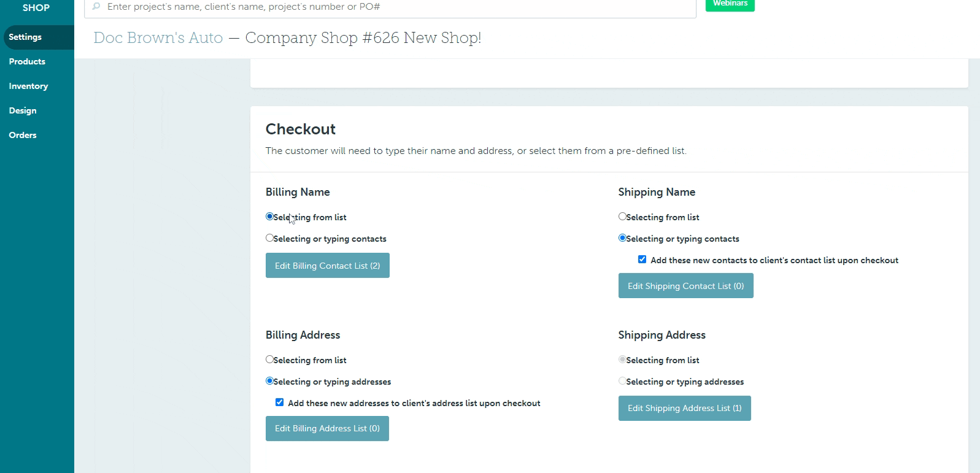Image resolution: width=980 pixels, height=473 pixels.
Task: Select 'Selecting from list' for Billing Address
Action: 269,359
